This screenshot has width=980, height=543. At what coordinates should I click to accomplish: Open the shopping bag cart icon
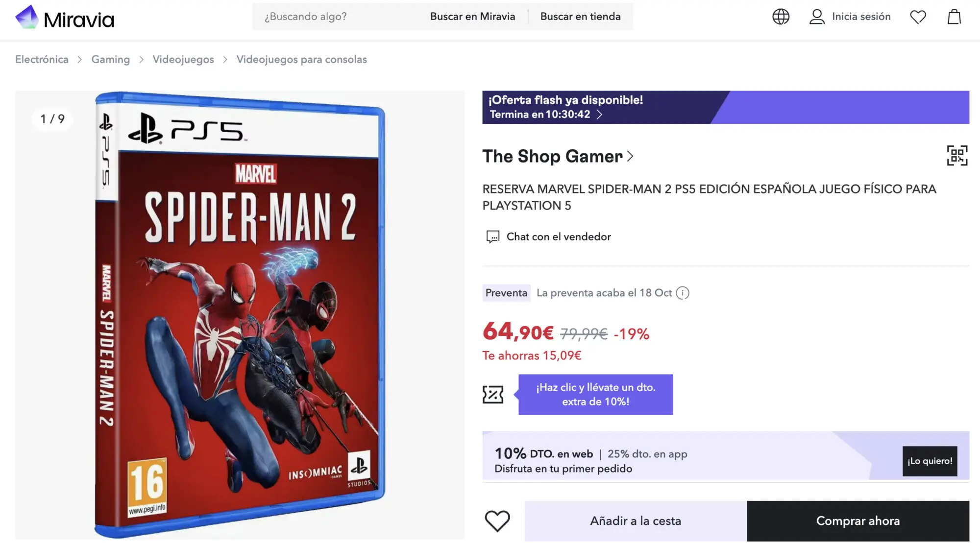point(954,17)
